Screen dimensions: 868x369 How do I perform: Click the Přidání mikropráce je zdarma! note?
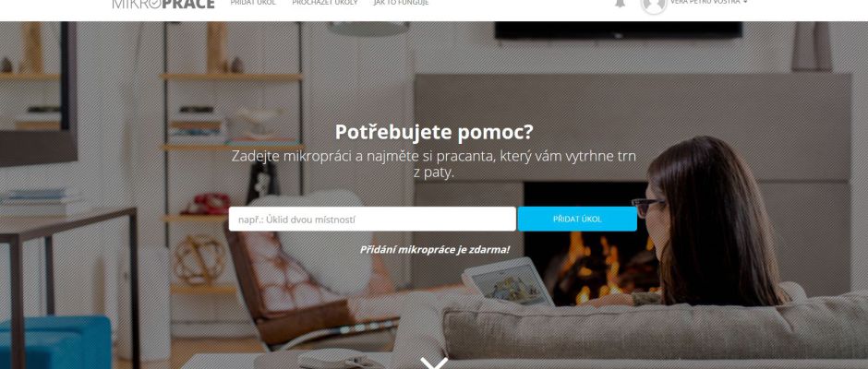click(435, 249)
